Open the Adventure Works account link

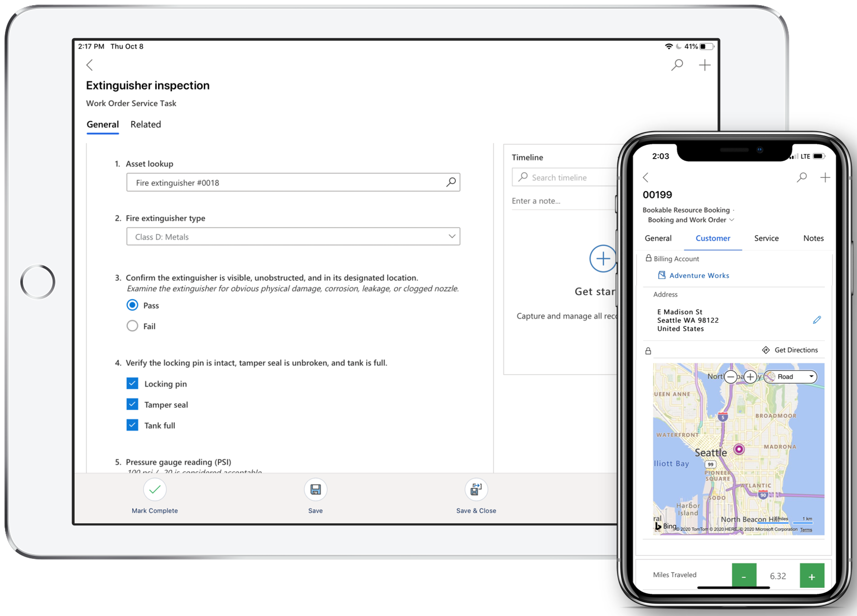(699, 276)
